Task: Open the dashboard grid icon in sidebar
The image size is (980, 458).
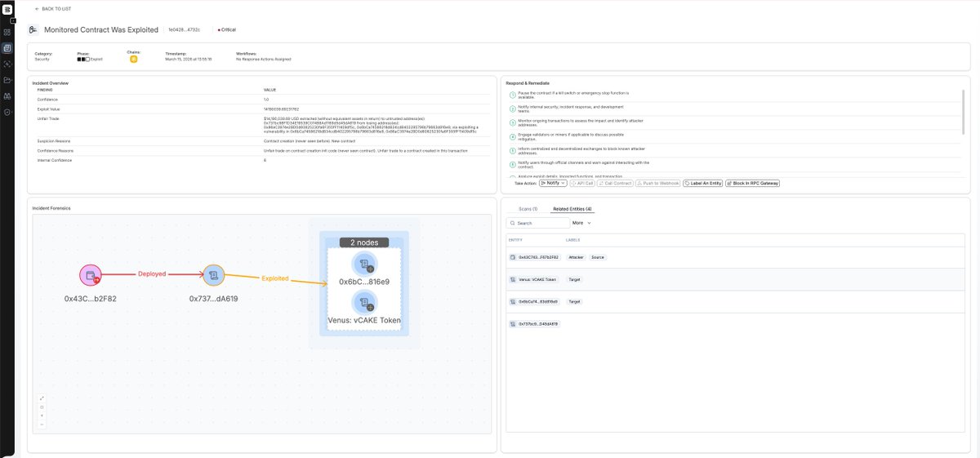Action: [x=7, y=32]
